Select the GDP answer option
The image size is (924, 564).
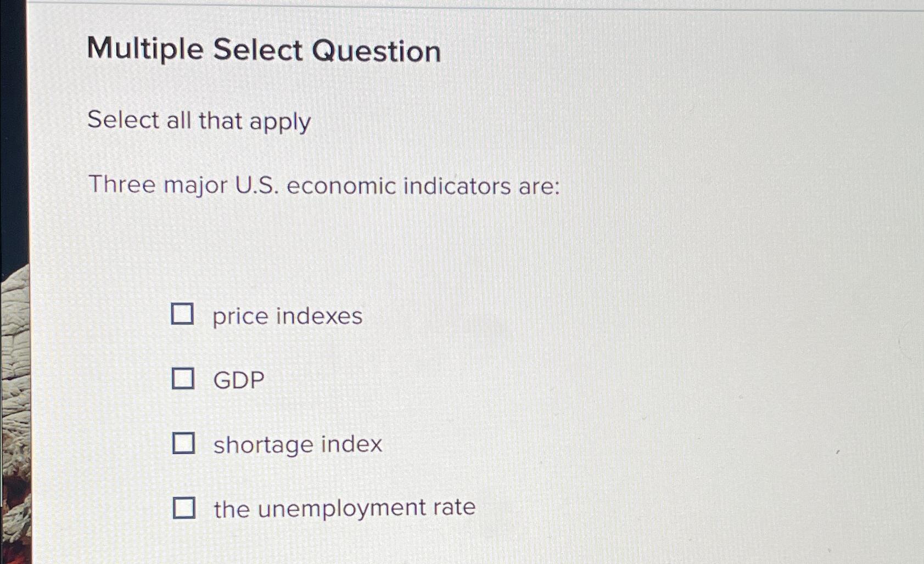point(238,379)
